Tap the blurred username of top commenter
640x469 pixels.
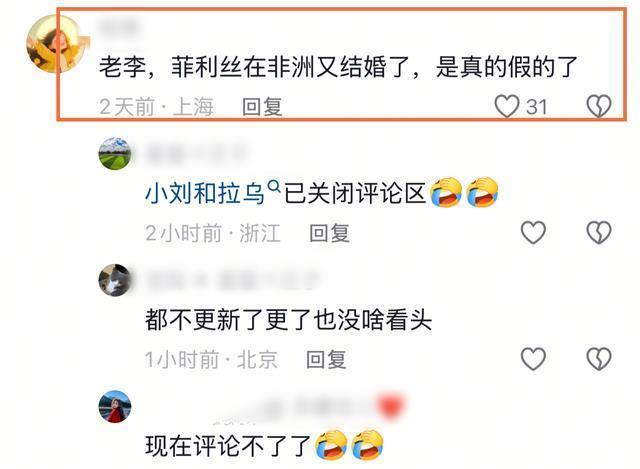click(119, 27)
